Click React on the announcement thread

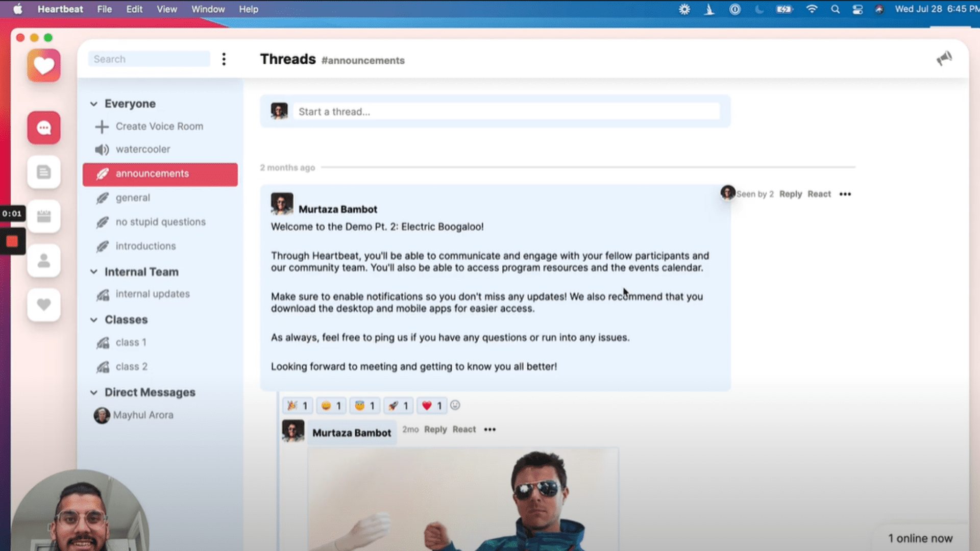coord(819,194)
